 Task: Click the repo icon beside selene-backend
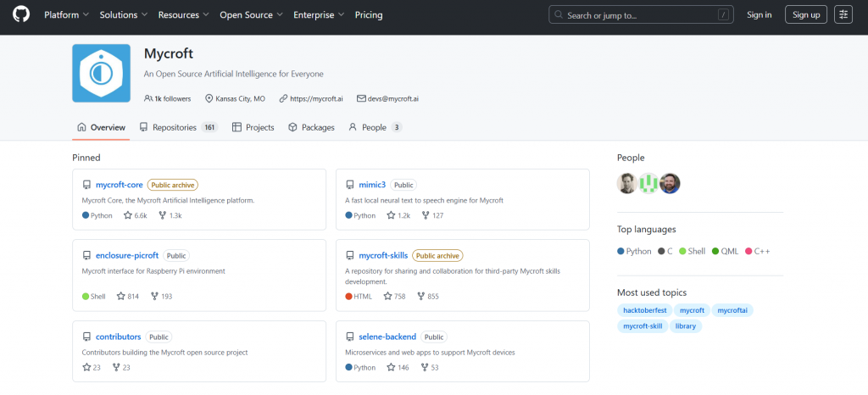(x=350, y=337)
